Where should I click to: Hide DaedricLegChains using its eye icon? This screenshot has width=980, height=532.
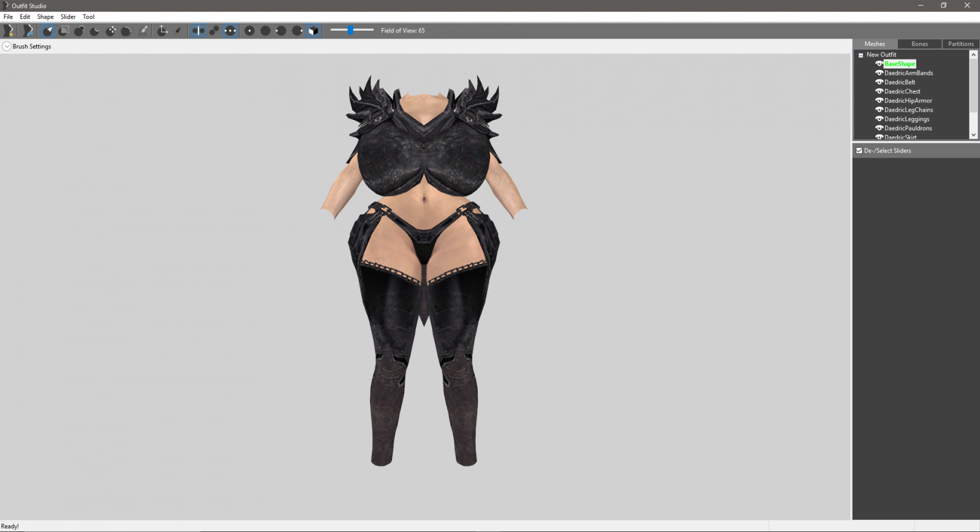pos(879,110)
